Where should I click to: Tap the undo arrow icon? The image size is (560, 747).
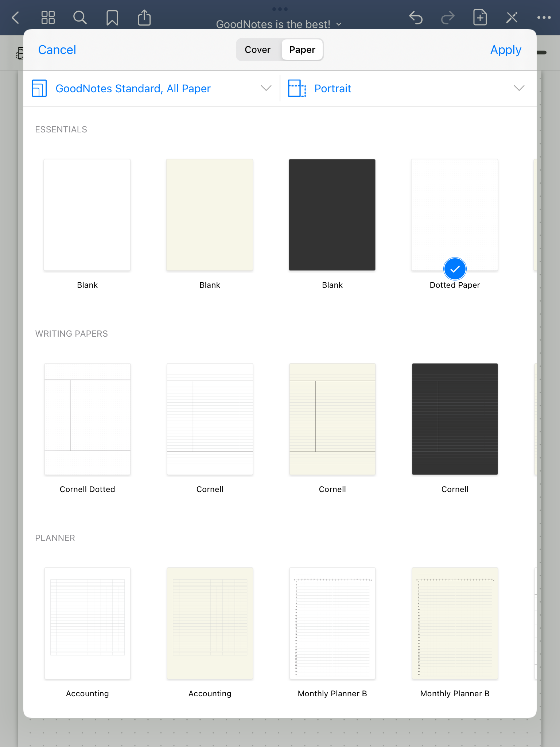tap(416, 18)
